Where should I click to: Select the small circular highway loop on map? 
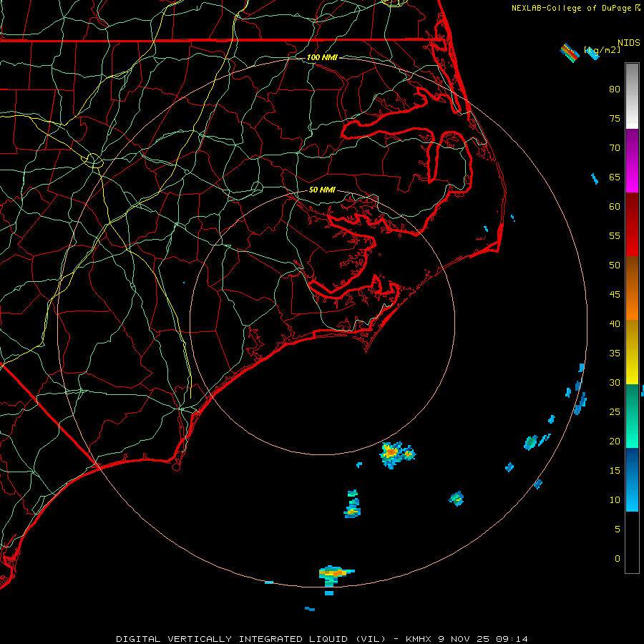[x=94, y=160]
